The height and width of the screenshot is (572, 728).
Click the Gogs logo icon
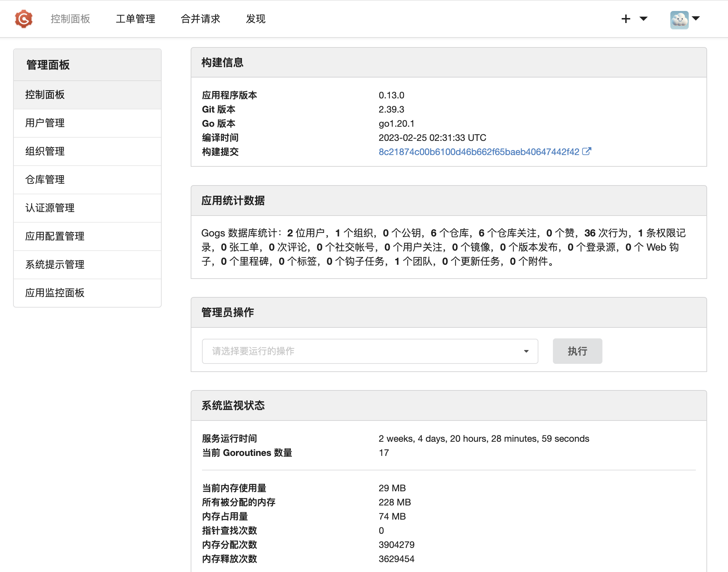click(x=24, y=19)
